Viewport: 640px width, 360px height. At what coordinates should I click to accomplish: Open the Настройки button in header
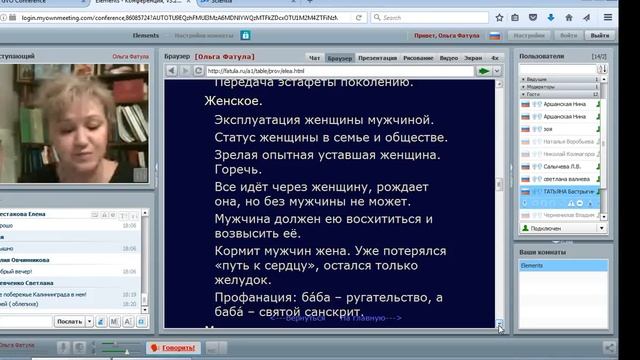pos(529,36)
